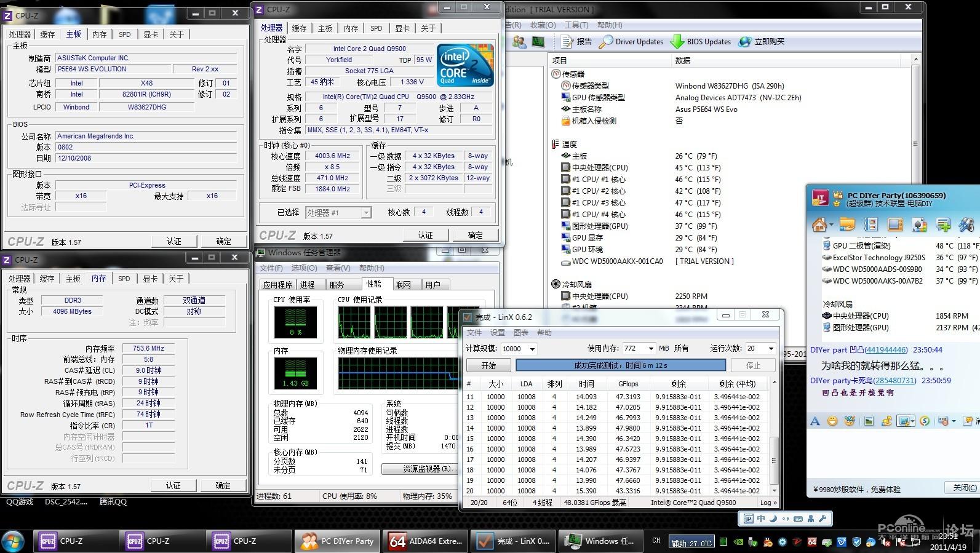Screen dimensions: 980x553
Task: Click 资源监视器(R) button in Task Manager
Action: coord(421,469)
